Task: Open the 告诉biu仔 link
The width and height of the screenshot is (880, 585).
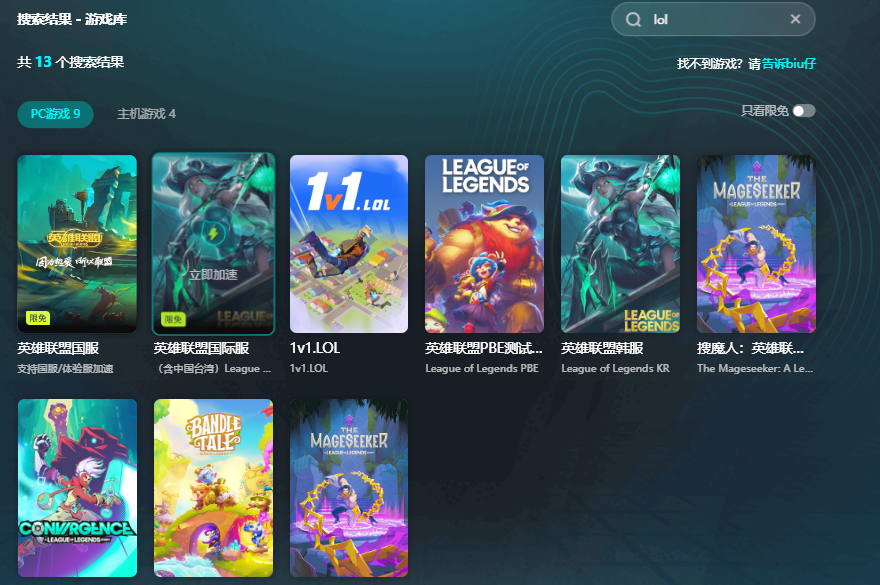Action: point(789,63)
